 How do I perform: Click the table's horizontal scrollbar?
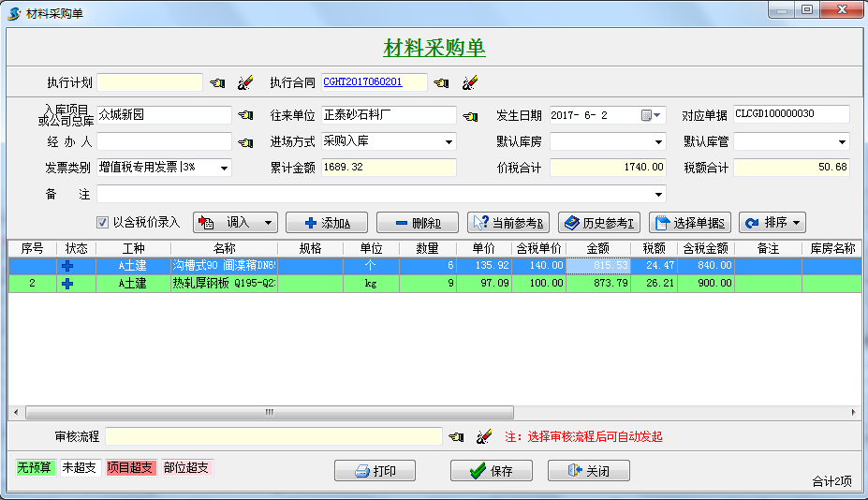269,412
